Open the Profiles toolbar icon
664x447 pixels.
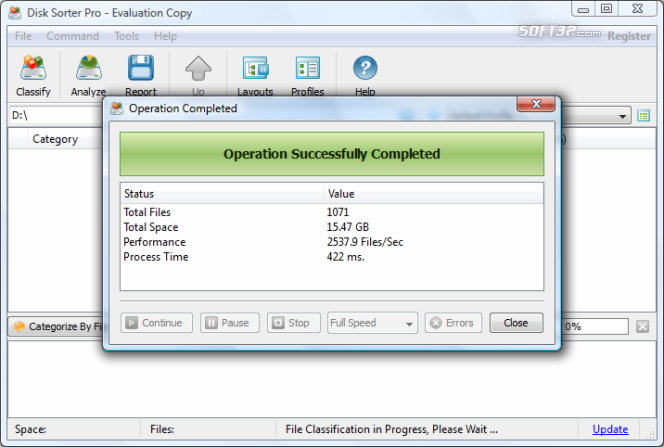click(307, 68)
